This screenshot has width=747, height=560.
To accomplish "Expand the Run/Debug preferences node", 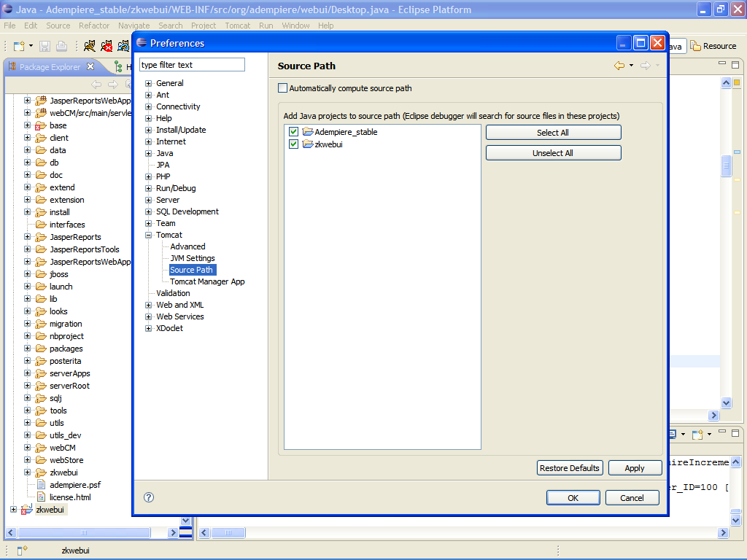I will [149, 189].
